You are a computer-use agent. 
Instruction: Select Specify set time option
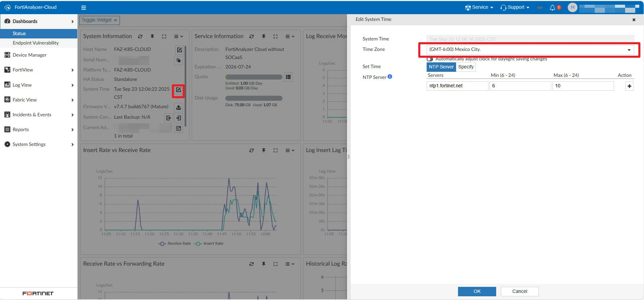(x=466, y=67)
